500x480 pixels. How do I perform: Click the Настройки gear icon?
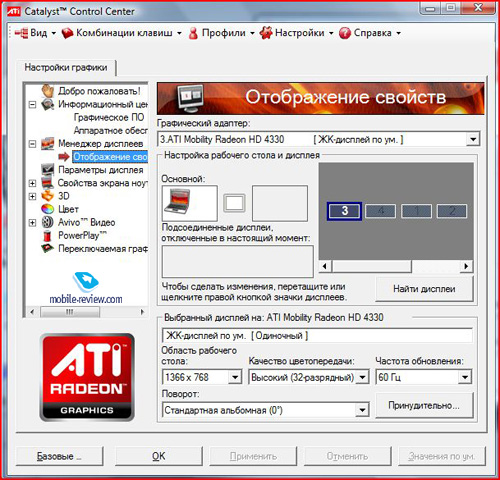266,33
